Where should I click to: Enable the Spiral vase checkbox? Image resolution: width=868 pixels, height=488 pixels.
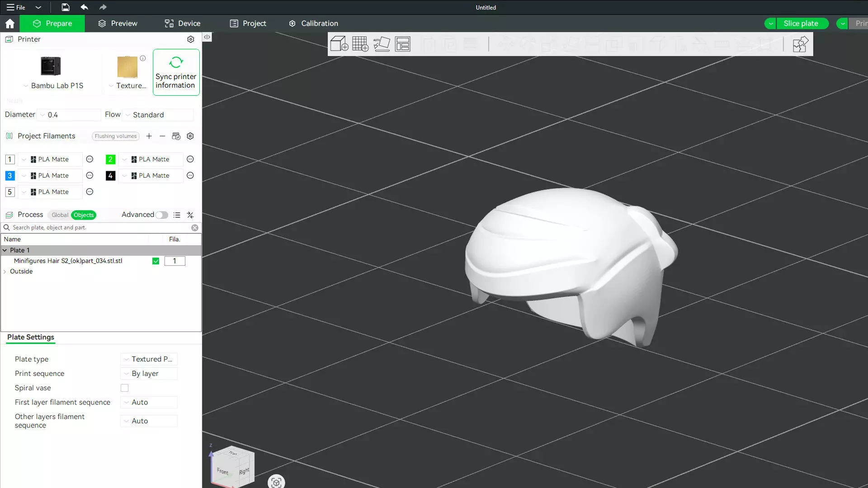(x=124, y=388)
